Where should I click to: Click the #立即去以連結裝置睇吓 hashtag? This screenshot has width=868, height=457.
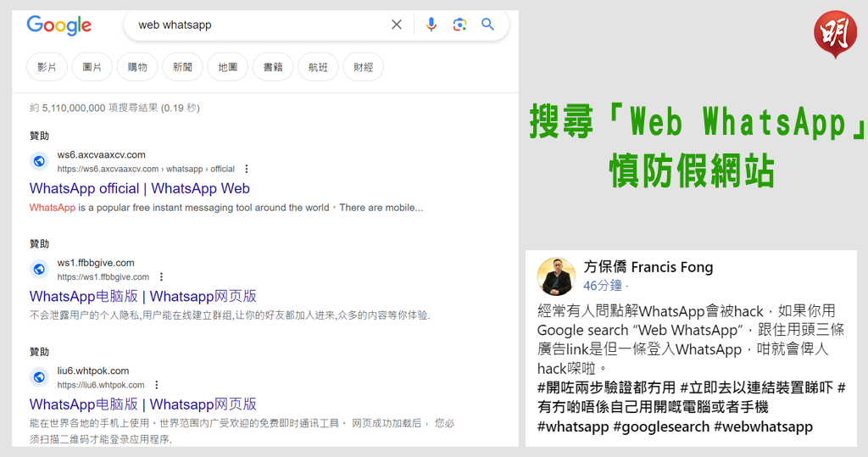(757, 387)
